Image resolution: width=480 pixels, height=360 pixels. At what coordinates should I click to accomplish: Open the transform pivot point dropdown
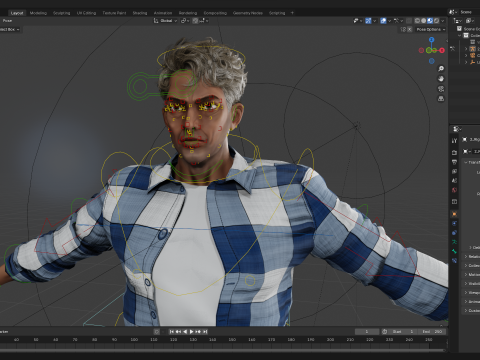click(x=185, y=21)
